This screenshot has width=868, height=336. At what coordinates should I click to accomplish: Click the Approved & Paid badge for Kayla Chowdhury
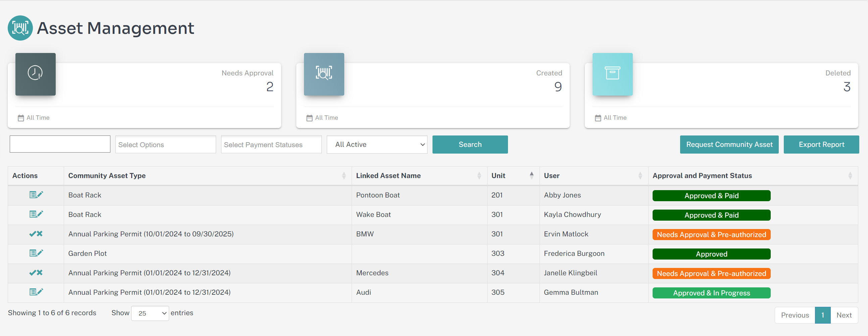tap(711, 215)
